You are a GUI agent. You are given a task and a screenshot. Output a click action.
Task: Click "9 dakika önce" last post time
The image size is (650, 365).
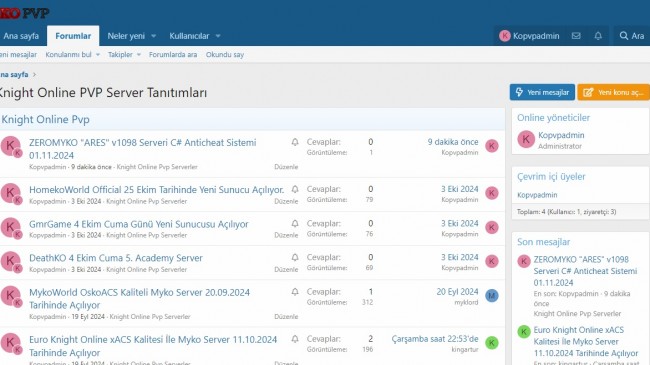tap(453, 142)
